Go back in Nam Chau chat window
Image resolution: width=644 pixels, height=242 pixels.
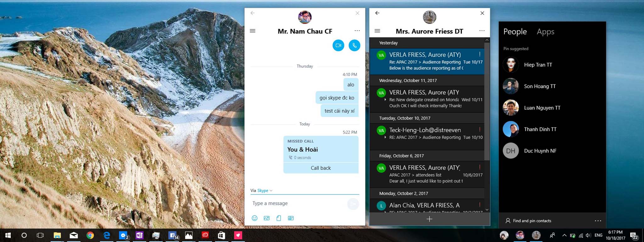pos(253,13)
